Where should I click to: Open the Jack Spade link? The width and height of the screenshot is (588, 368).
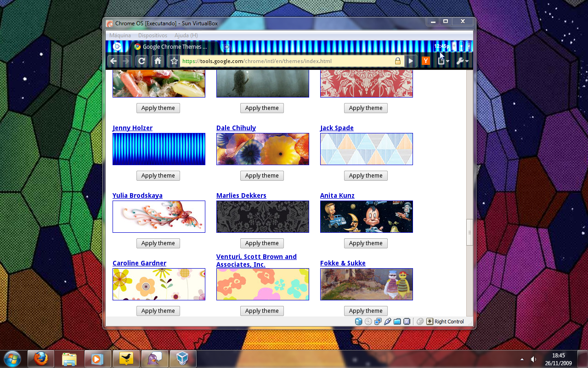coord(337,128)
